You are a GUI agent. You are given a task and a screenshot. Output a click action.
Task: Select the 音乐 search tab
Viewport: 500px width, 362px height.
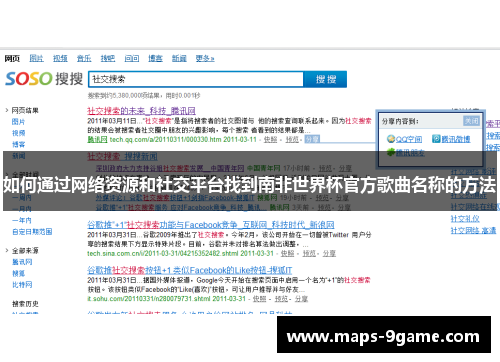click(84, 59)
